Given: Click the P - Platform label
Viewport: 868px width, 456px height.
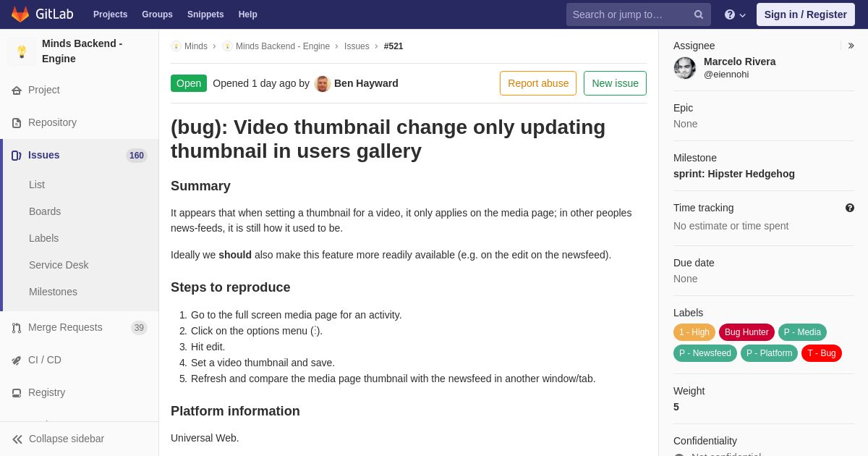Looking at the screenshot, I should [769, 353].
